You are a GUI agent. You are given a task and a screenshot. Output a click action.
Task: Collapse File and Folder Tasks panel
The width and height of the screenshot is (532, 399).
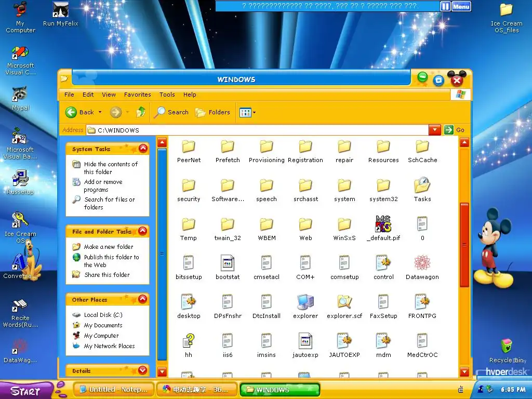[143, 231]
